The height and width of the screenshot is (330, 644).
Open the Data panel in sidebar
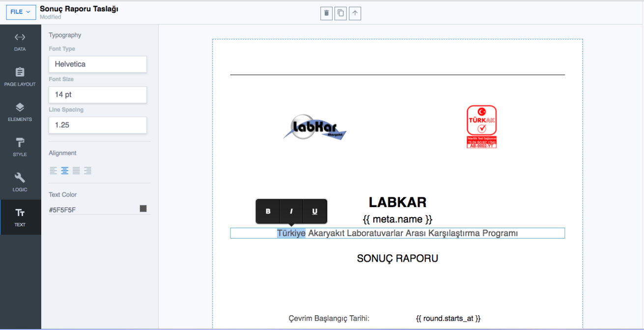tap(20, 42)
